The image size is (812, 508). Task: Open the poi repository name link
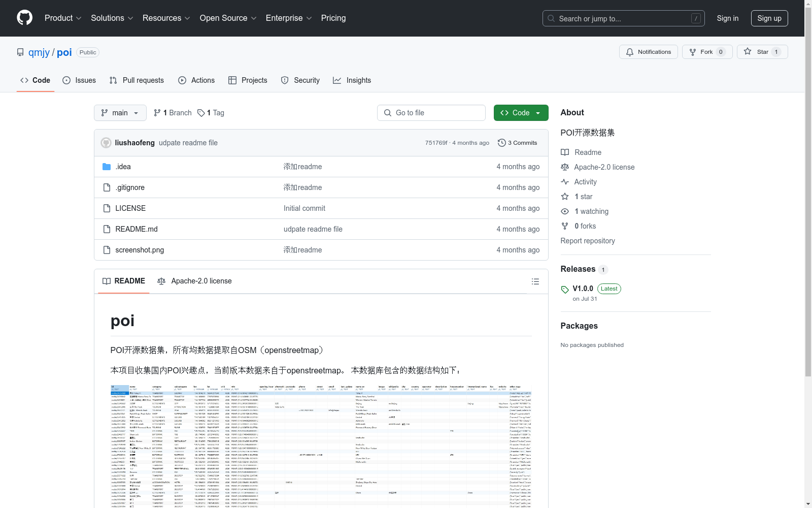(64, 52)
